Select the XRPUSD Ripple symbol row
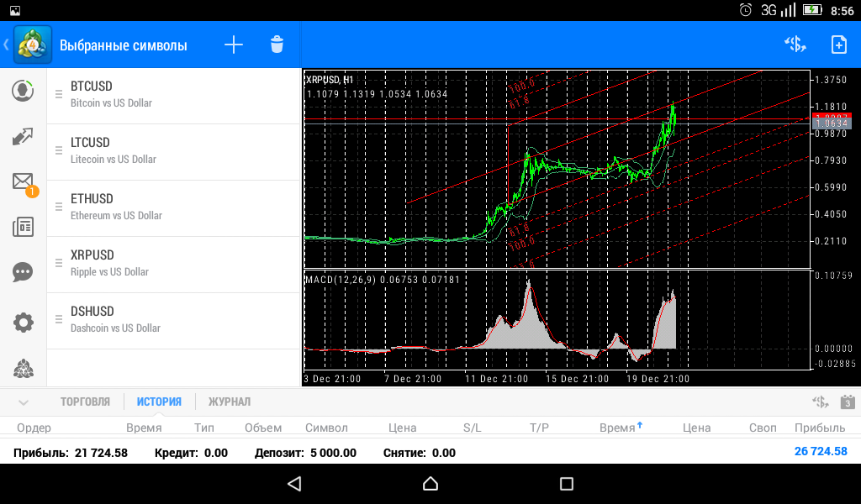The image size is (861, 504). [x=173, y=265]
